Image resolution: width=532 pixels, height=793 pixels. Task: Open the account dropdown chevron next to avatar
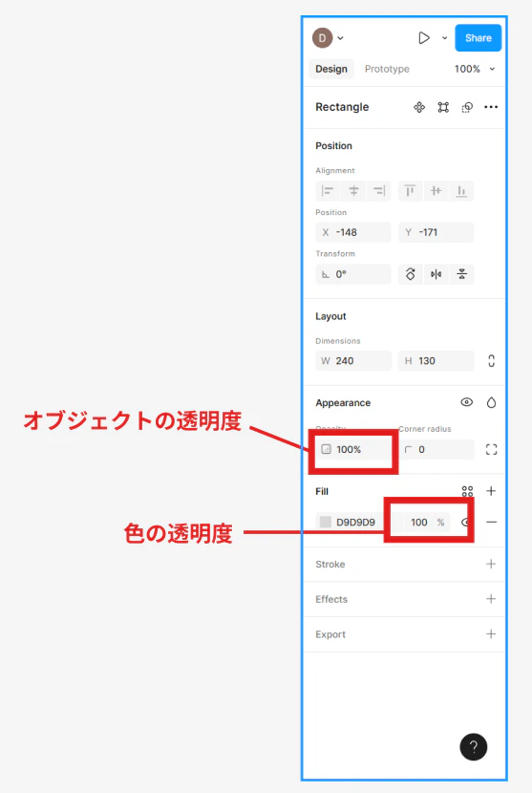point(340,38)
